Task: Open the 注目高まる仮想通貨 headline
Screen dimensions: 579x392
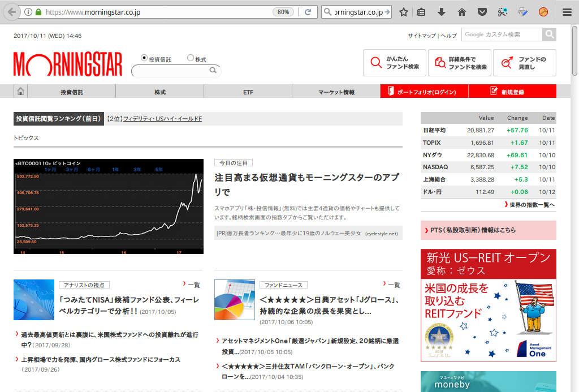Action: tap(307, 184)
